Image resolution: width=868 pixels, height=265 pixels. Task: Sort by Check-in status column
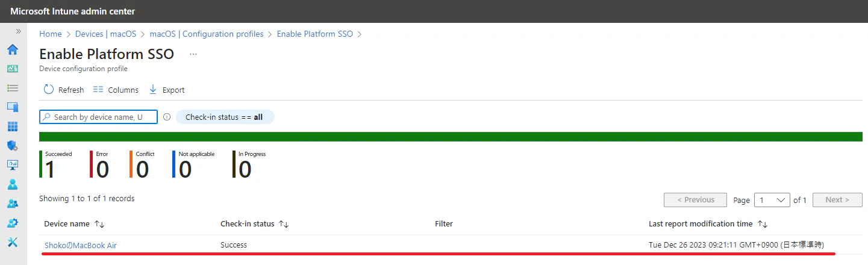(x=254, y=224)
